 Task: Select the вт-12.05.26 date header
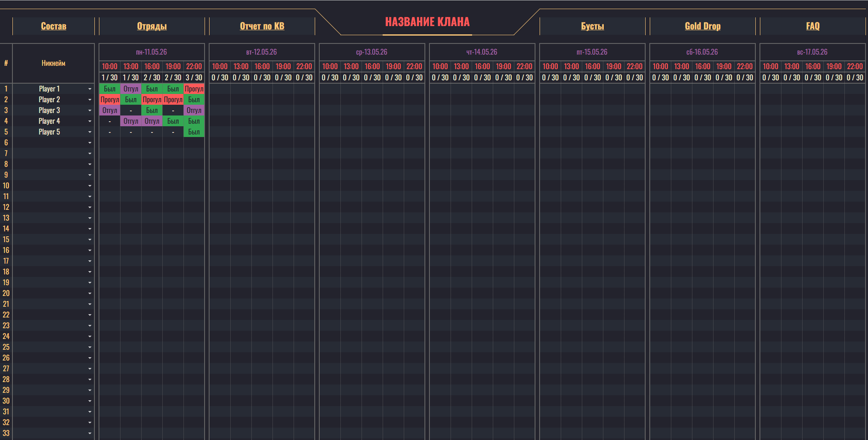(262, 52)
